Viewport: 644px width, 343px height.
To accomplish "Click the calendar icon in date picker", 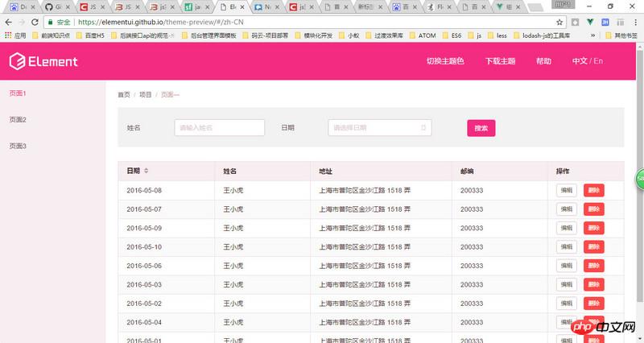I will 423,128.
